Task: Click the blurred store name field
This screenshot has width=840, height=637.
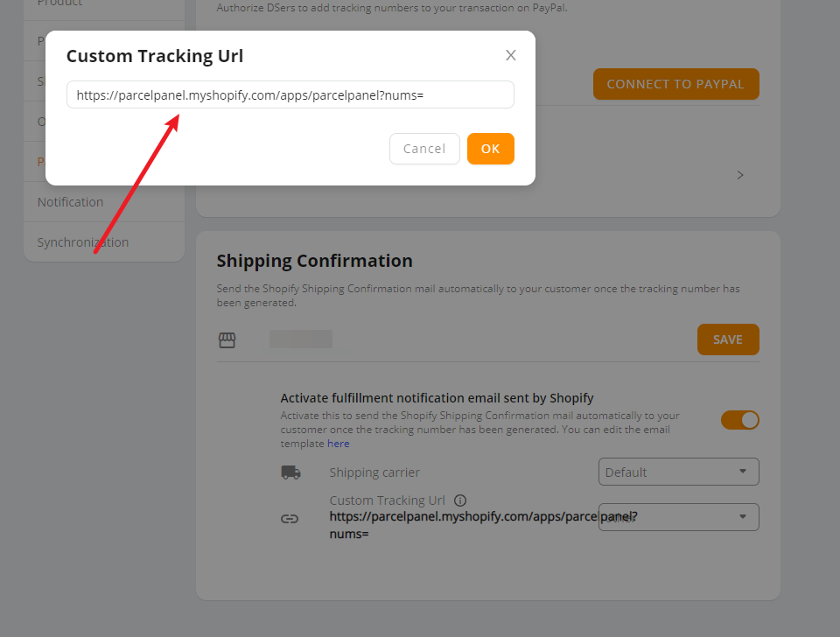Action: 300,339
